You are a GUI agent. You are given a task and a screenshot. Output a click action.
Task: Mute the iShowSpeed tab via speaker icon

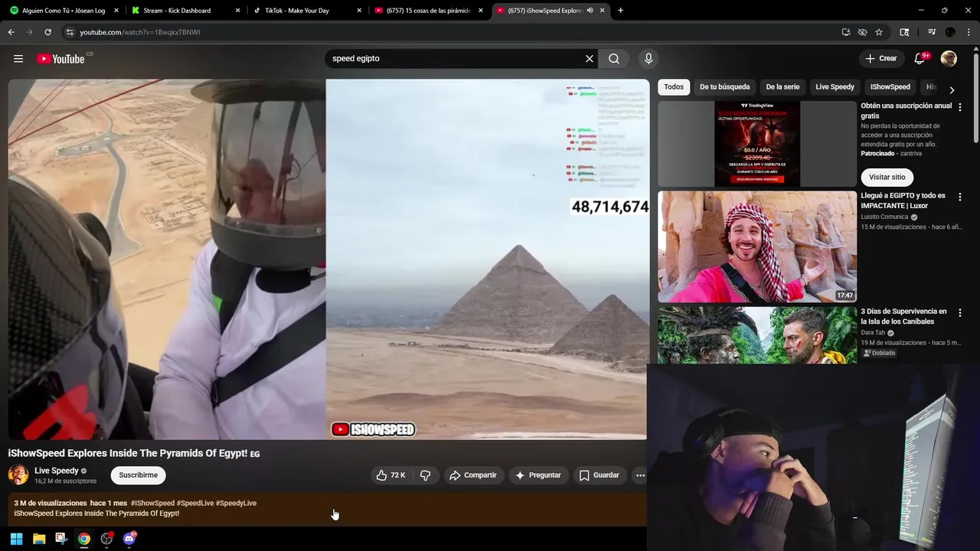pyautogui.click(x=590, y=10)
